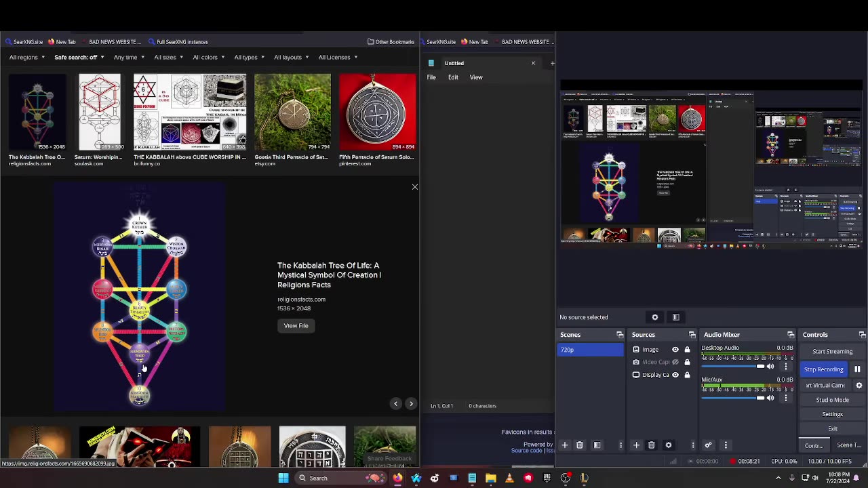The image size is (868, 488).
Task: Open the Notepad Edit menu
Action: pos(453,77)
